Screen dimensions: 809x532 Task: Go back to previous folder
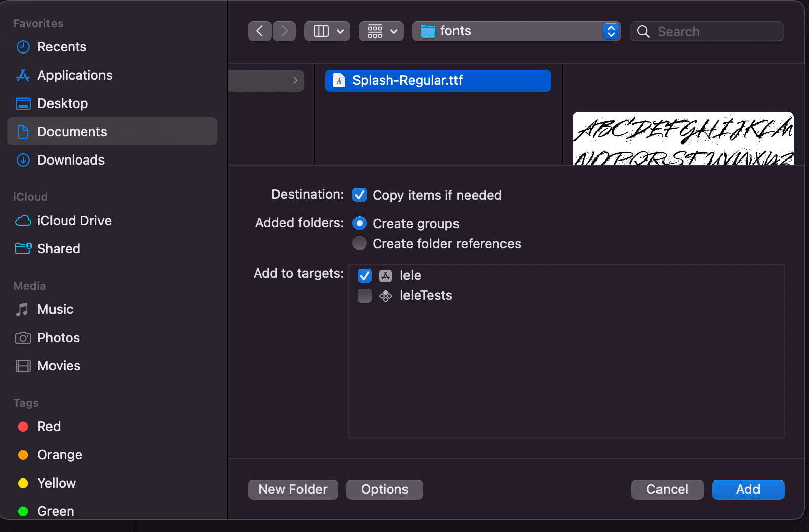260,31
